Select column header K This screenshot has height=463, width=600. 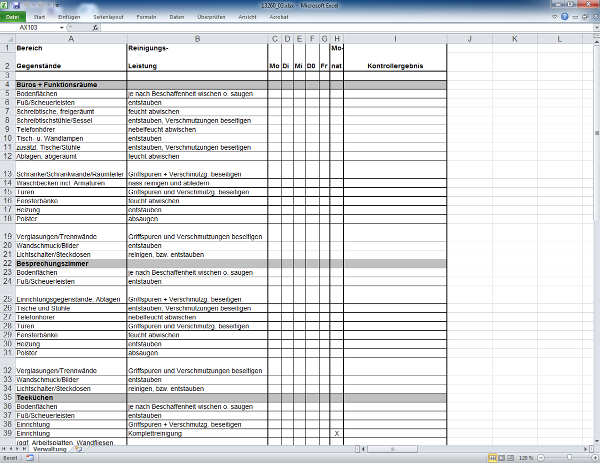(512, 38)
